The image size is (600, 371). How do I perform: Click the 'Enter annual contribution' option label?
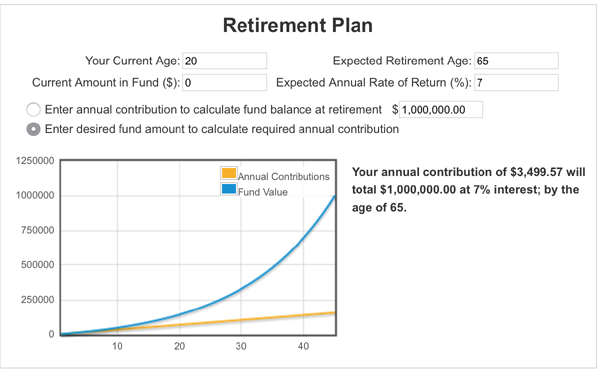tap(213, 110)
